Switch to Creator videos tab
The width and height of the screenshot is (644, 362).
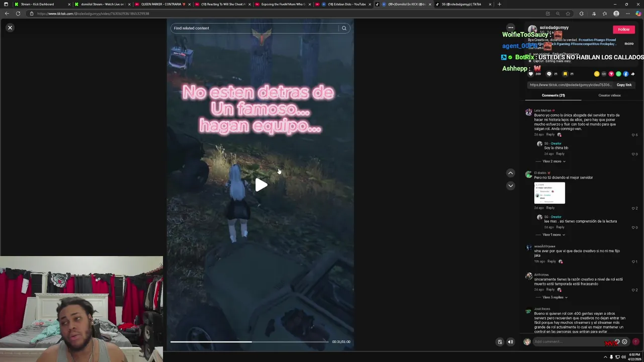point(609,95)
